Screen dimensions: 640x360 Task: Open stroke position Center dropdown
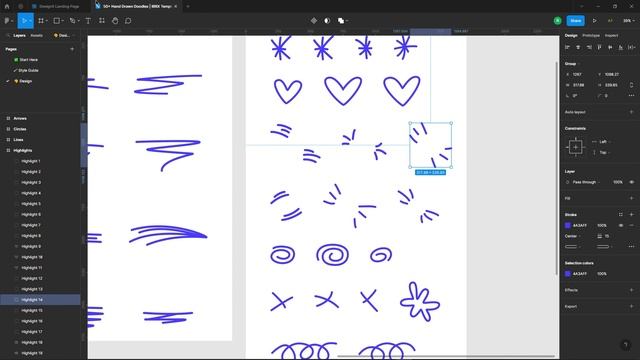(x=573, y=236)
